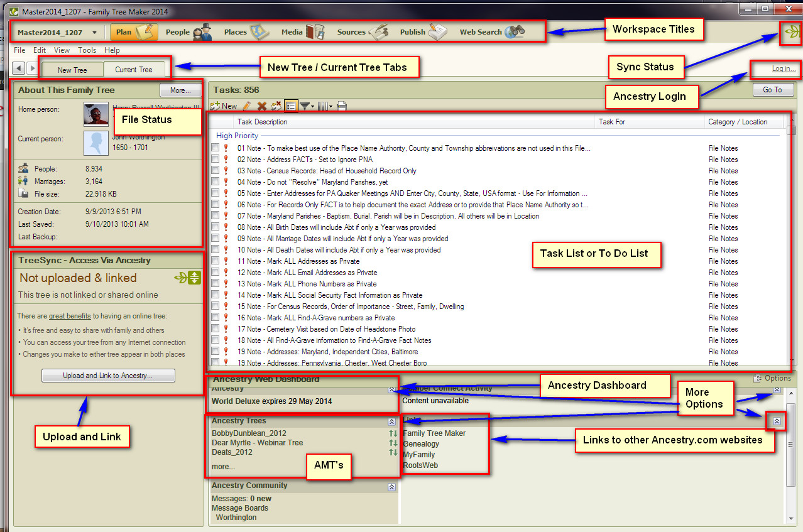Check the 04 Note Maryland Parishes checkbox
The height and width of the screenshot is (532, 803).
[x=216, y=182]
